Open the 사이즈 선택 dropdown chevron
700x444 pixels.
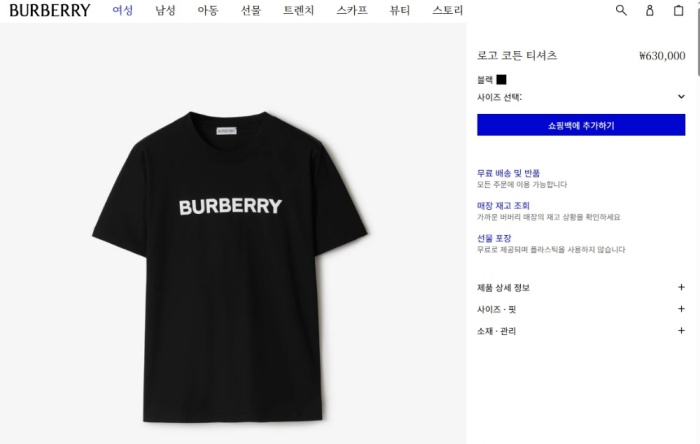click(681, 96)
